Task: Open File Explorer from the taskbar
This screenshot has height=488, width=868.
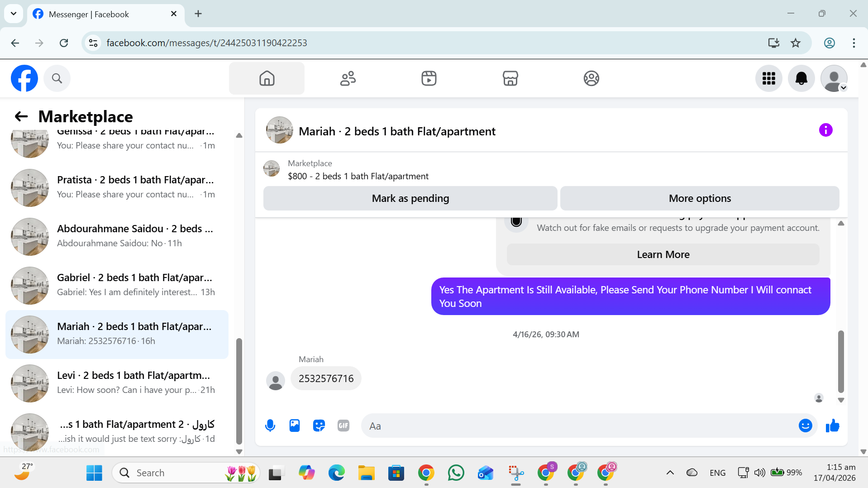Action: tap(366, 473)
